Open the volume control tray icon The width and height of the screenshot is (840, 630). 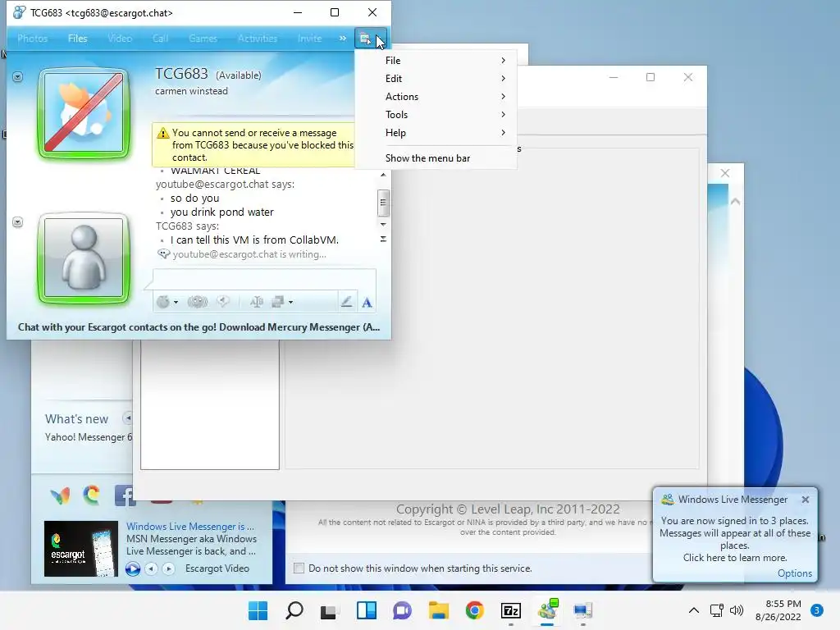pyautogui.click(x=737, y=610)
